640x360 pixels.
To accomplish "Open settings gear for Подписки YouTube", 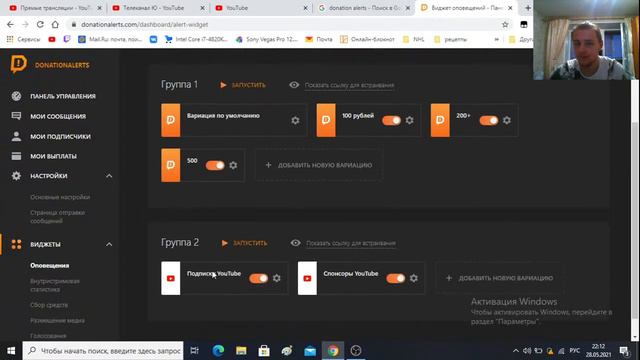I will click(276, 278).
